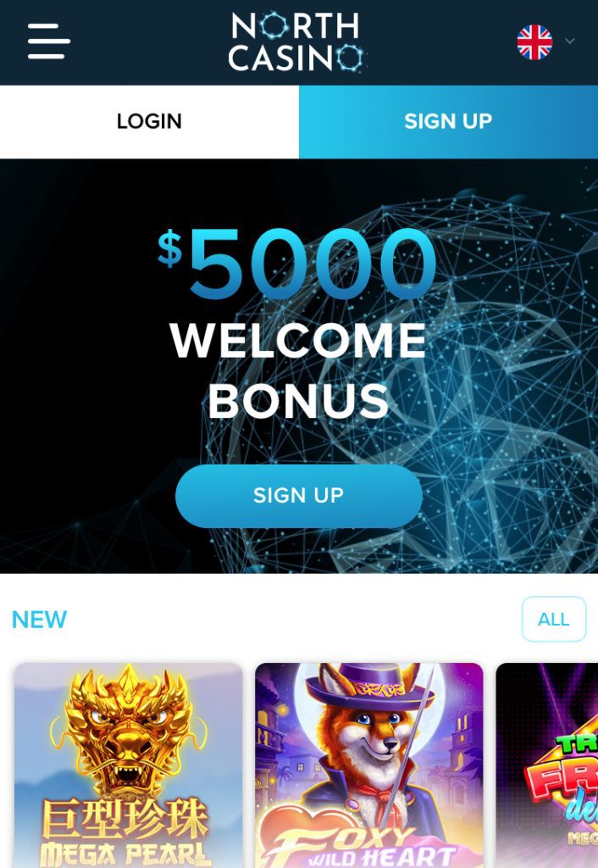Open the Mega Pearl game thumbnail
This screenshot has width=598, height=868.
pyautogui.click(x=129, y=765)
